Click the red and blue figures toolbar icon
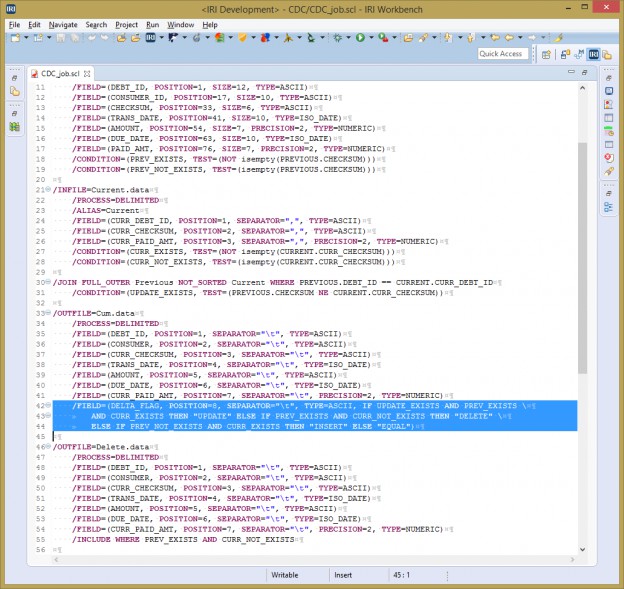This screenshot has height=589, width=624. 265,38
